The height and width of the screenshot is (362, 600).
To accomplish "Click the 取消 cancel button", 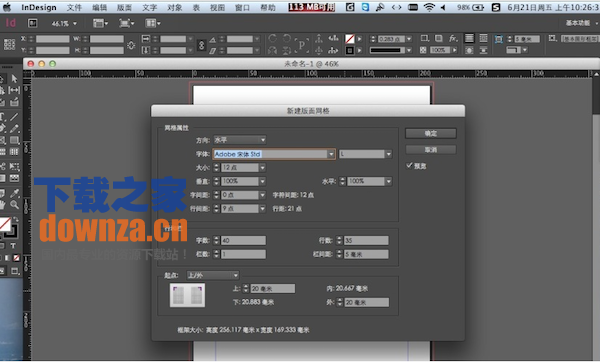I will pos(431,150).
